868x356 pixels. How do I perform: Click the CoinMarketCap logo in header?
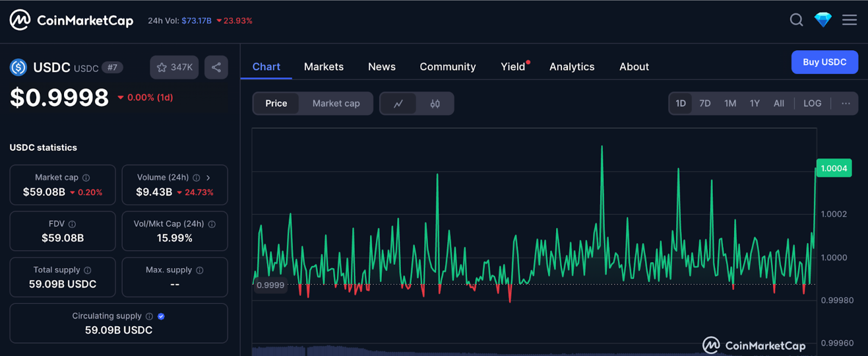tap(71, 20)
